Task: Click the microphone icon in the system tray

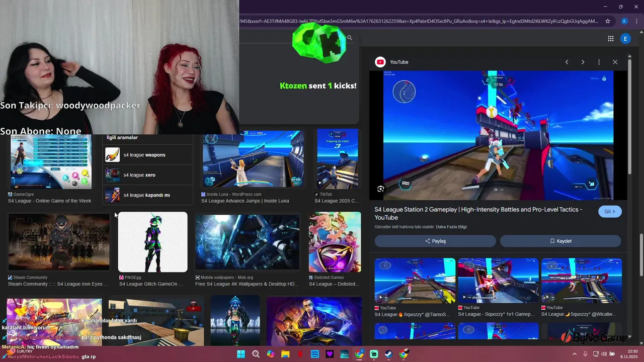Action: pos(585,354)
